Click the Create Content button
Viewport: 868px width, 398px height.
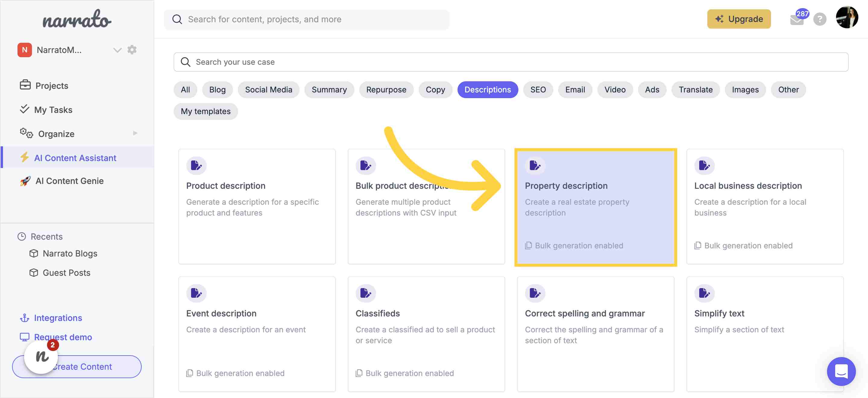(77, 366)
